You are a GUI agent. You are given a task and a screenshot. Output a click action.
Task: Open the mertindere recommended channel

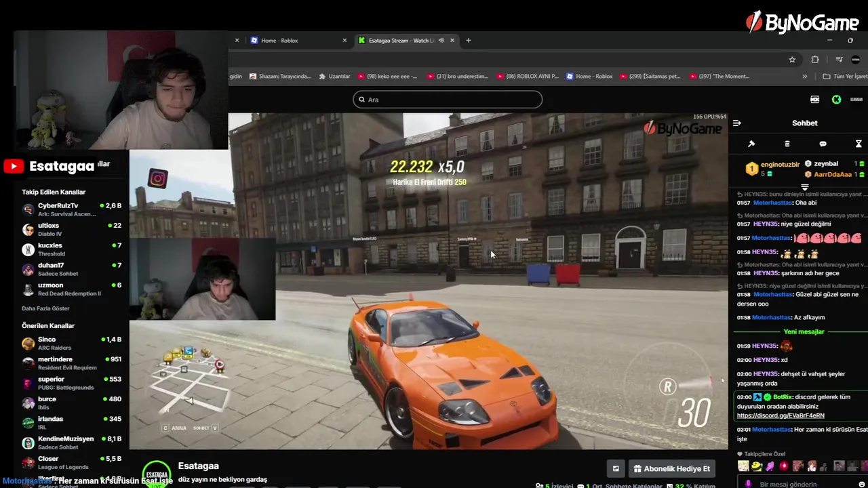tap(71, 363)
